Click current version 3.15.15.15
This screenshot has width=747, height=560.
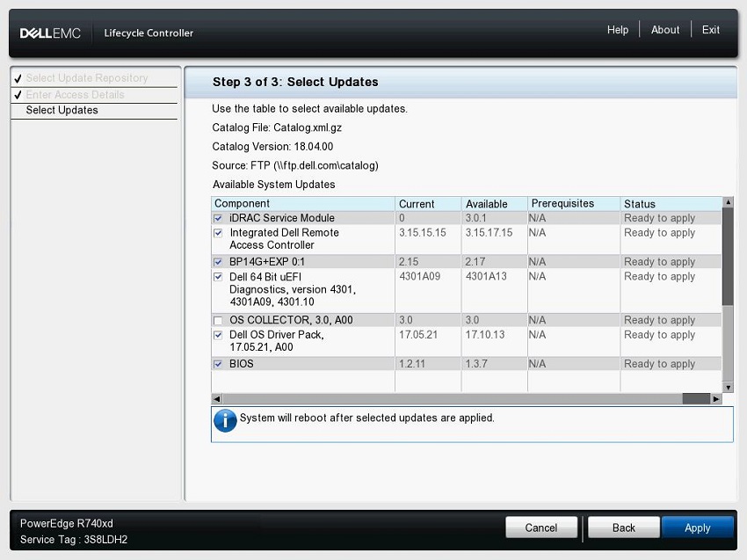(x=423, y=233)
